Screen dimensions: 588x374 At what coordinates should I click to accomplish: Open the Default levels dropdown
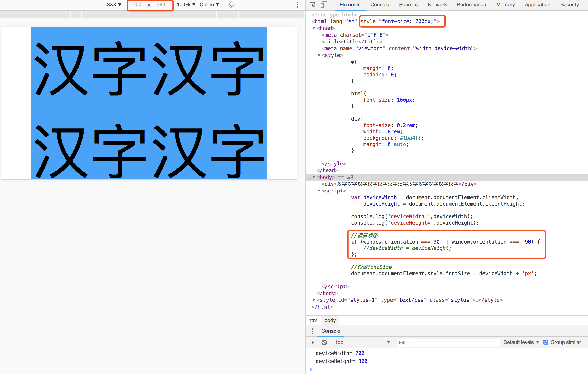point(521,342)
